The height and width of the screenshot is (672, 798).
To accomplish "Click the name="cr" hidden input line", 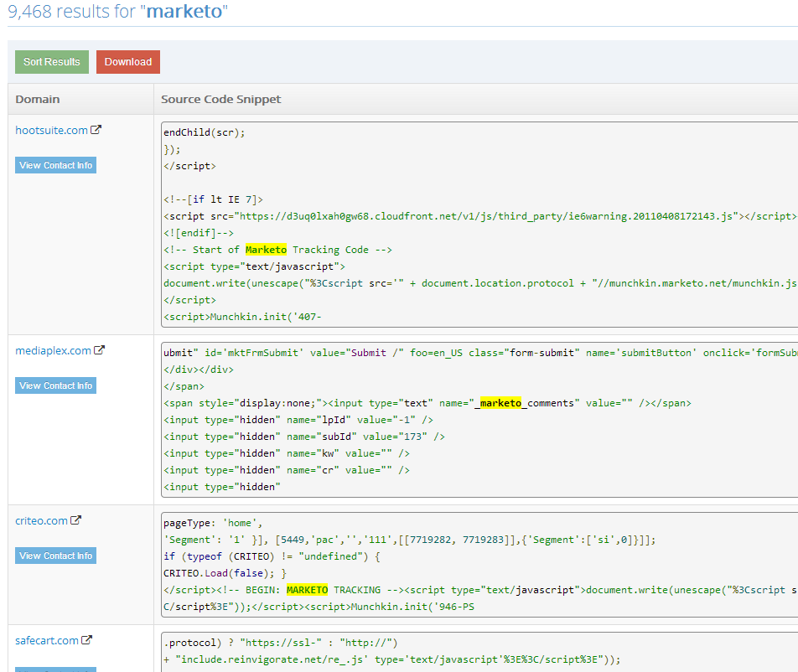I will coord(287,470).
